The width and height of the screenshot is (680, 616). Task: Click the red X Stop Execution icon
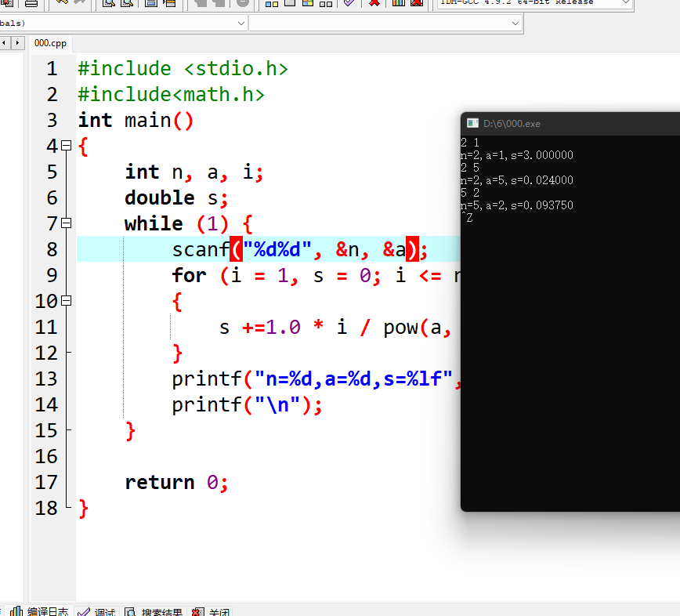click(x=374, y=2)
